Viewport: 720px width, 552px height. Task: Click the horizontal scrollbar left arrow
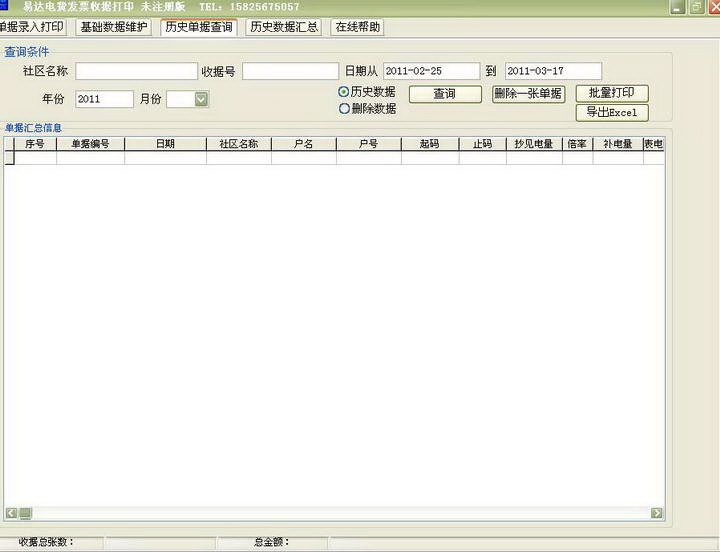click(x=11, y=513)
